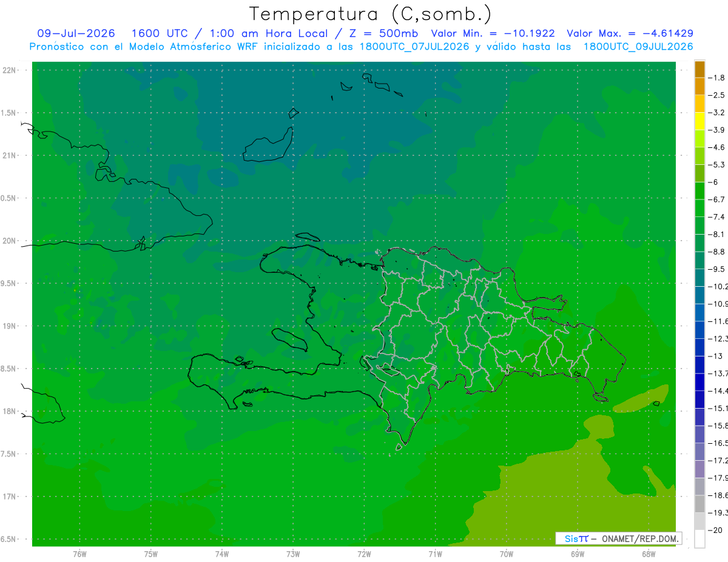Viewport: 728px width, 562px height.
Task: Click the "-3.9" color scale label
Action: [x=717, y=130]
